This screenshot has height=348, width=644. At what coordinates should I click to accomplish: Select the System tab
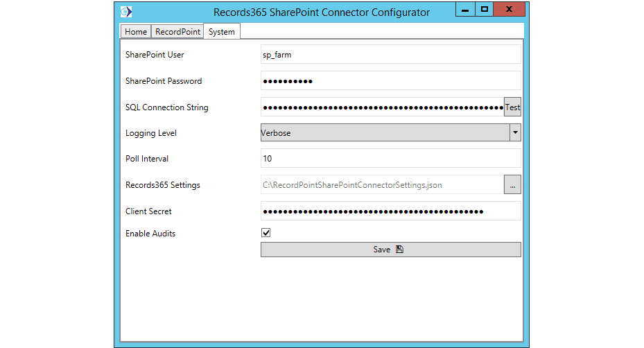222,32
